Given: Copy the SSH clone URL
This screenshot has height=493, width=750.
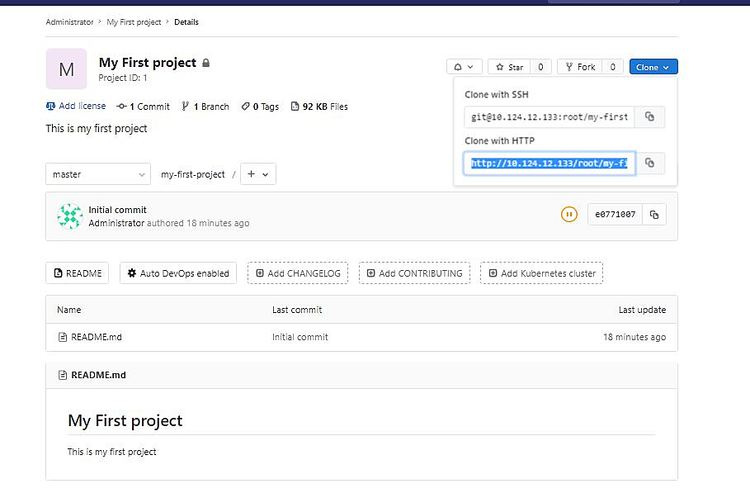Looking at the screenshot, I should coord(649,117).
